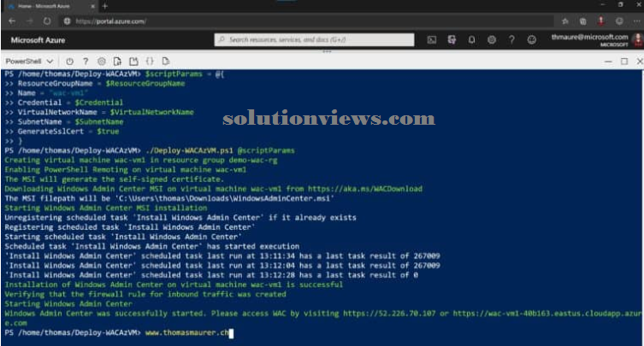
Task: Minimize the Cloud Shell pane
Action: [608, 62]
